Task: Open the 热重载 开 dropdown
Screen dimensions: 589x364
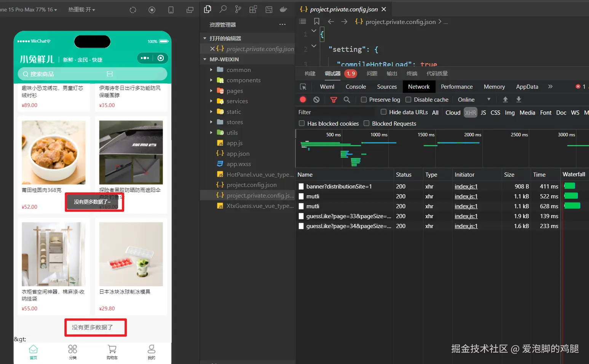Action: click(x=81, y=10)
